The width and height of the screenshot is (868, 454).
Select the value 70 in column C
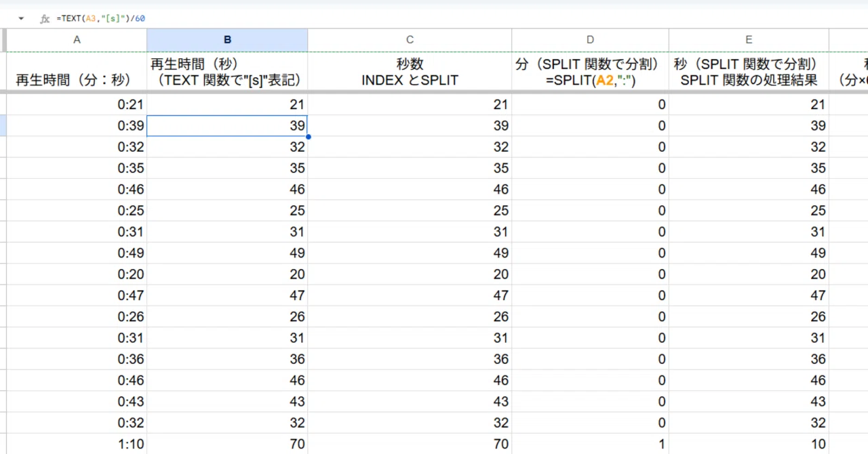[410, 445]
